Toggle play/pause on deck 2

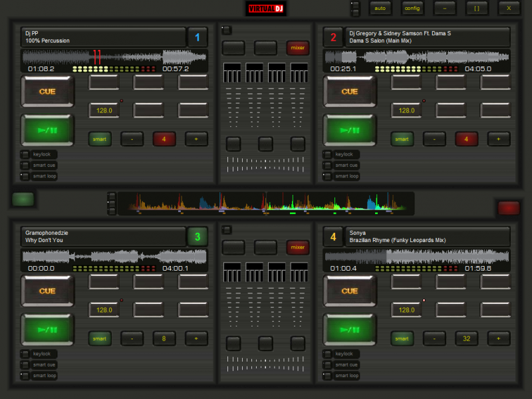point(350,130)
